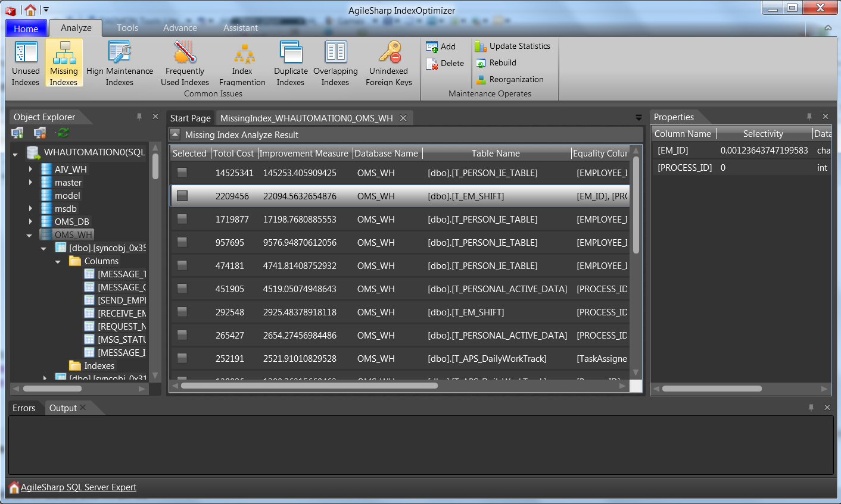The width and height of the screenshot is (841, 504).
Task: Collapse the OMS_WH database node
Action: point(29,236)
